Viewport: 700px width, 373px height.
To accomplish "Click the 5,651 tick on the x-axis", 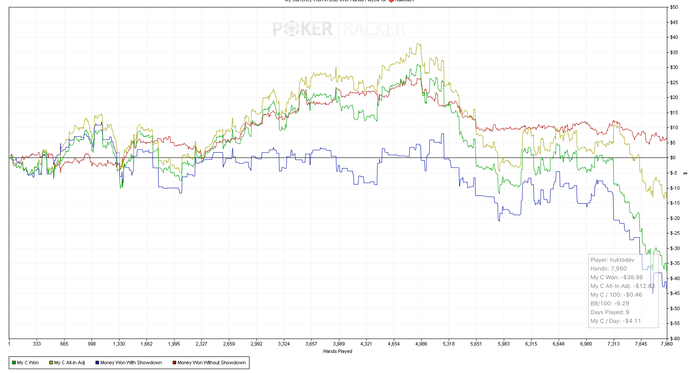I will [x=476, y=344].
